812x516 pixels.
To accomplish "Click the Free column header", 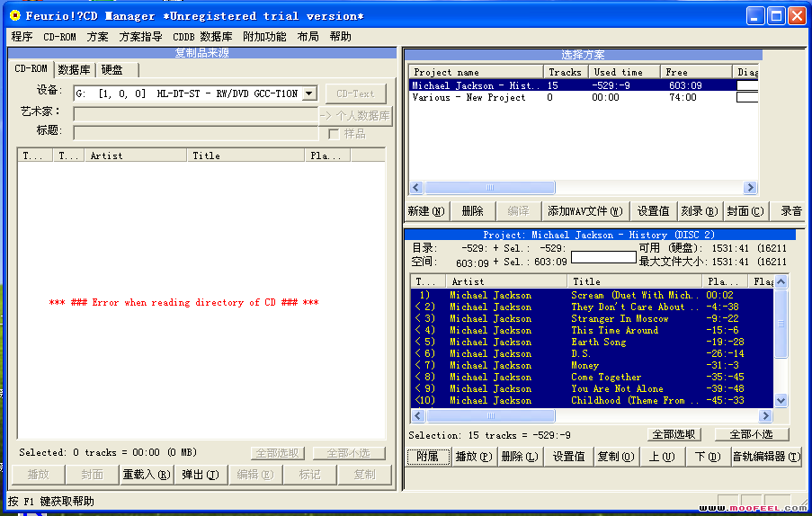I will [696, 72].
